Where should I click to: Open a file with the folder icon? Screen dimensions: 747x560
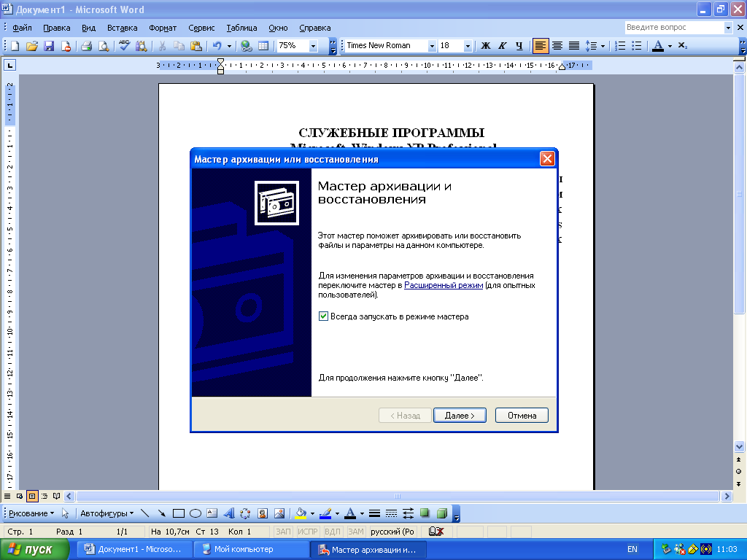32,46
